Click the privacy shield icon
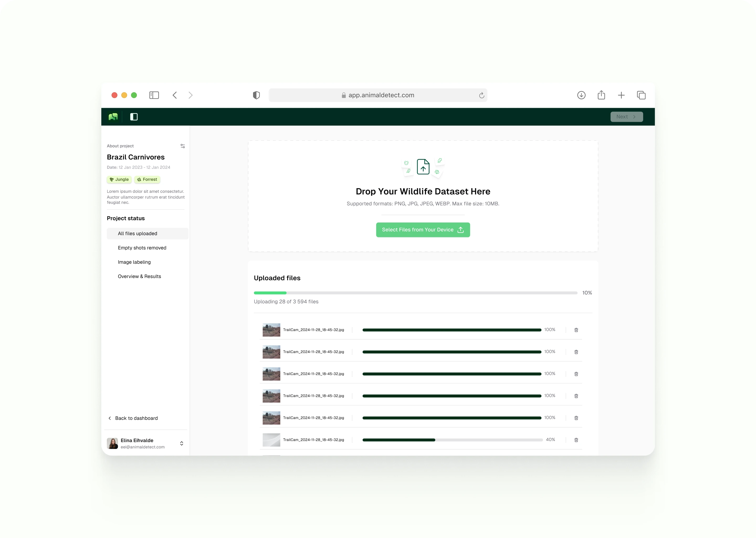Screen dimensions: 756x538 pos(256,95)
